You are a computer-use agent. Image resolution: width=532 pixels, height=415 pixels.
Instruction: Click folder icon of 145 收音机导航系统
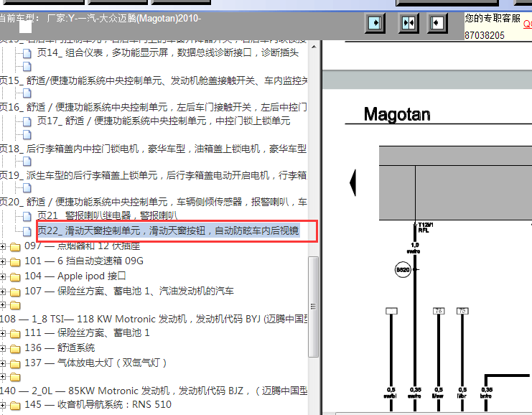coord(15,405)
